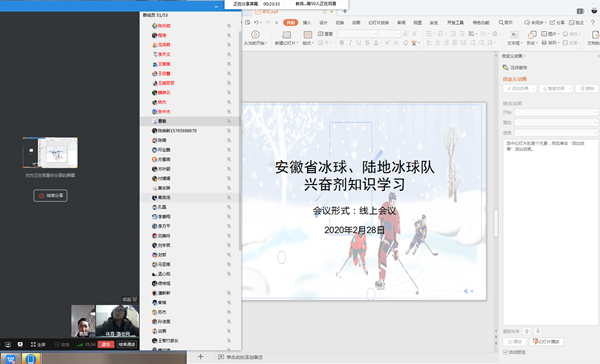Expand the animation start dropdown
This screenshot has width=600, height=364.
point(556,112)
